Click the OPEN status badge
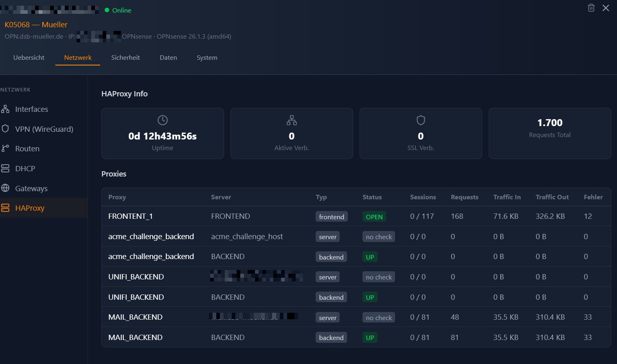The image size is (617, 364). [374, 217]
